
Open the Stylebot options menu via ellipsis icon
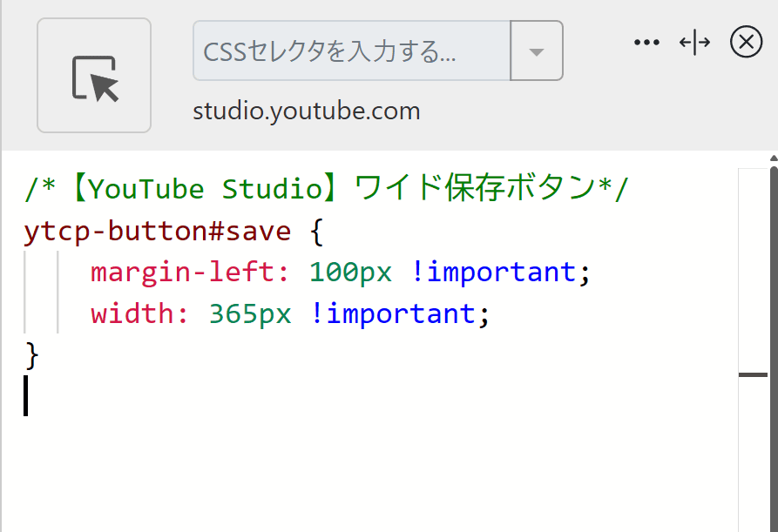pos(646,41)
